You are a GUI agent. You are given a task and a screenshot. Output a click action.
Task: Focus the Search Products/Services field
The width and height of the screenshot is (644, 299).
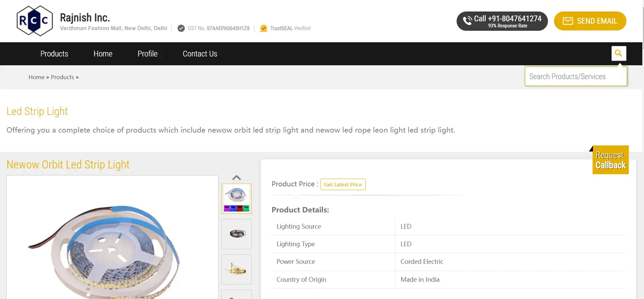point(576,76)
